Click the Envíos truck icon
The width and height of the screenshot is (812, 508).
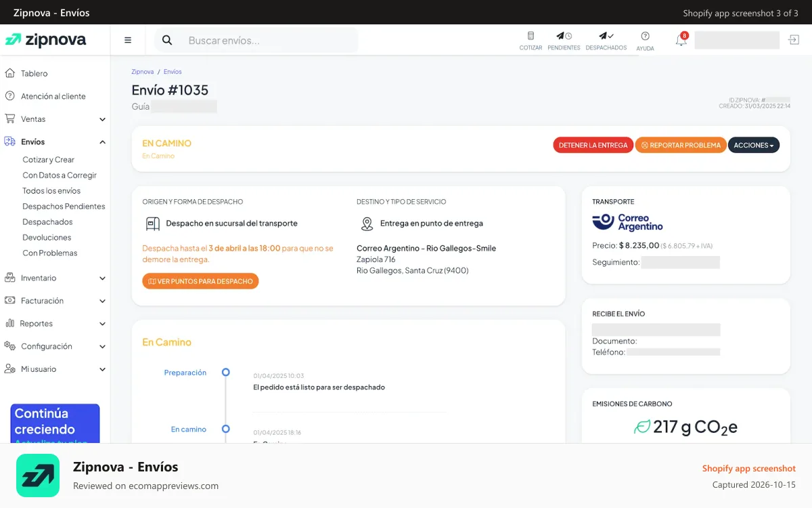(10, 142)
